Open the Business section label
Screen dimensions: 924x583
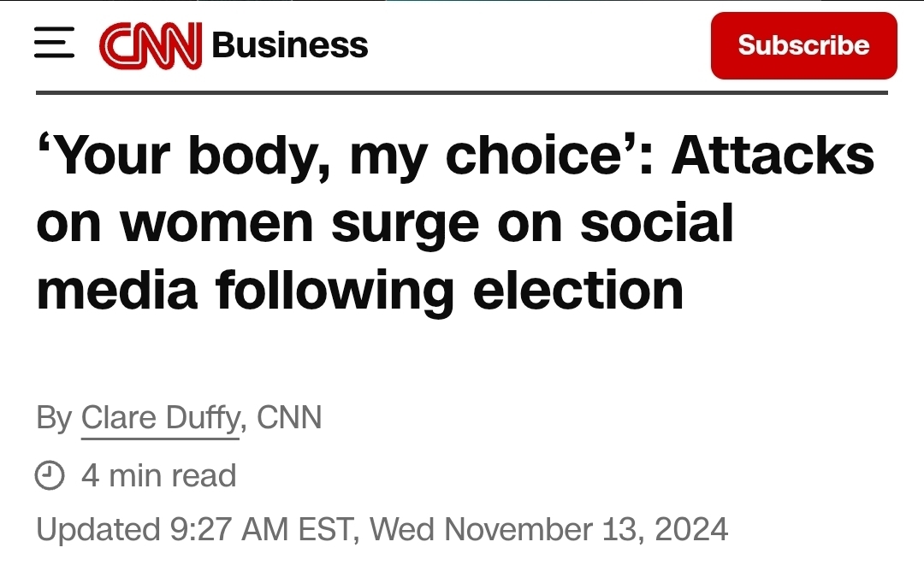point(290,44)
